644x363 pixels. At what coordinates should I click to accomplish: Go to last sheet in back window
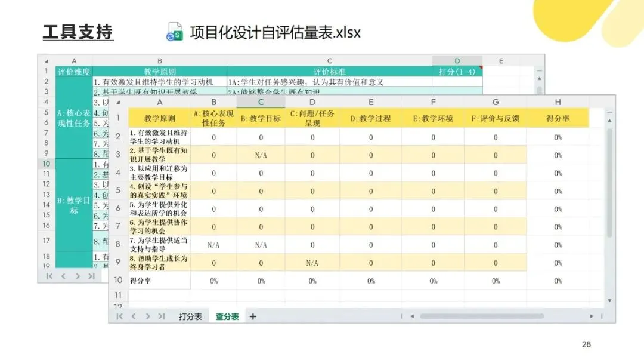[91, 276]
